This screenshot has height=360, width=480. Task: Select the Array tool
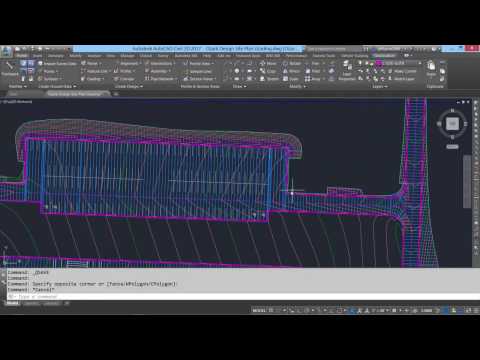click(x=313, y=79)
